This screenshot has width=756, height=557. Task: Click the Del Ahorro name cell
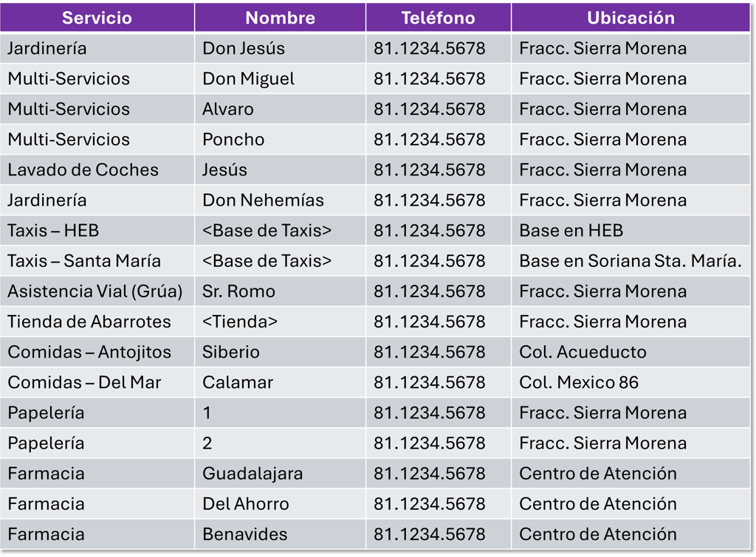click(280, 504)
